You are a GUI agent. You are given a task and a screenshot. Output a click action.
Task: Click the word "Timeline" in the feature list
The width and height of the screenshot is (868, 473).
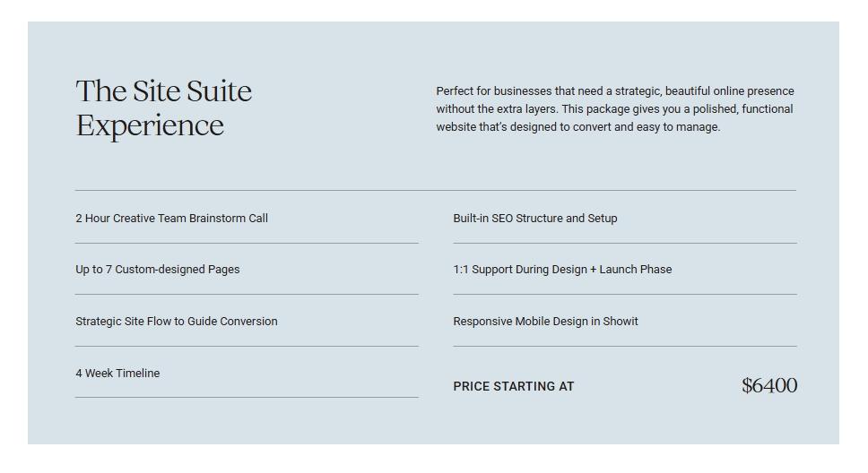point(137,374)
